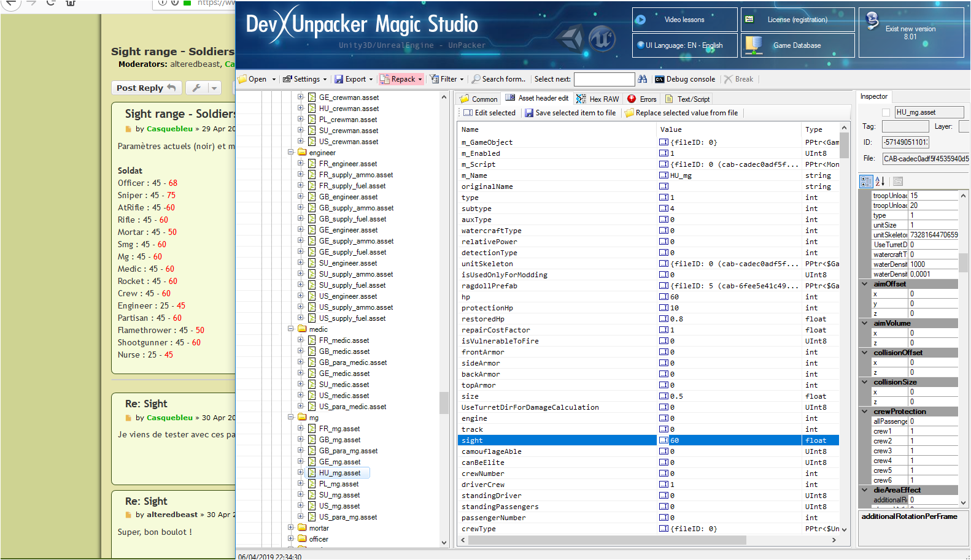Click the Filter icon
This screenshot has height=560, width=971.
pyautogui.click(x=434, y=79)
